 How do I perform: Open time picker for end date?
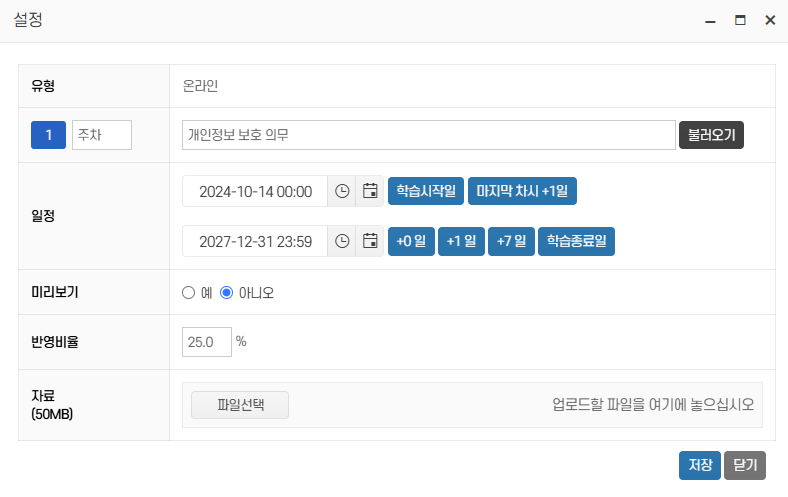point(342,241)
